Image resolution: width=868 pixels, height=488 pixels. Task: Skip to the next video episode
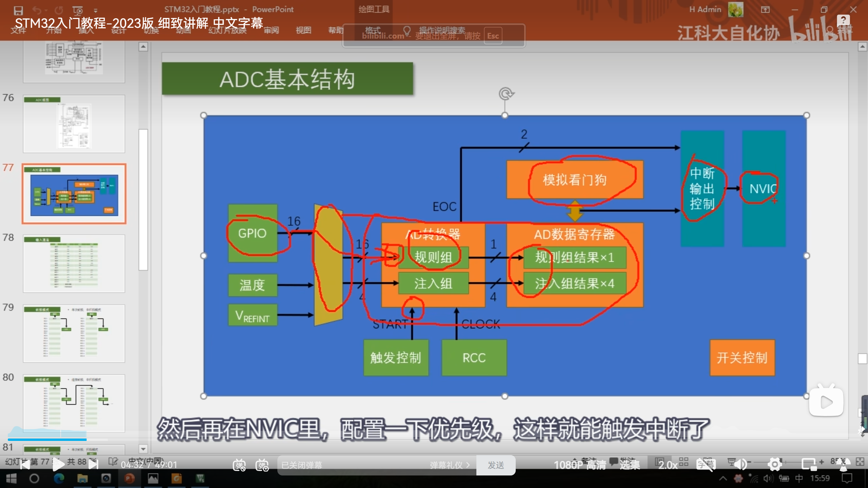[x=93, y=465]
